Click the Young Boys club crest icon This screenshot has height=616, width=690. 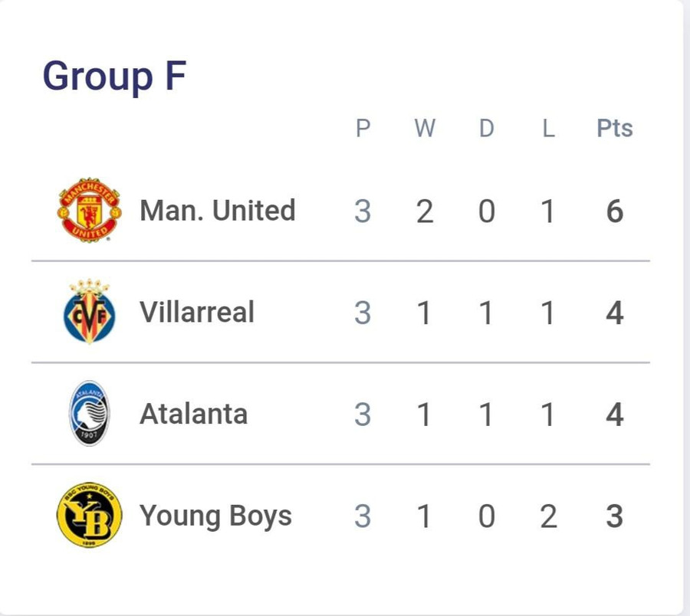coord(90,516)
